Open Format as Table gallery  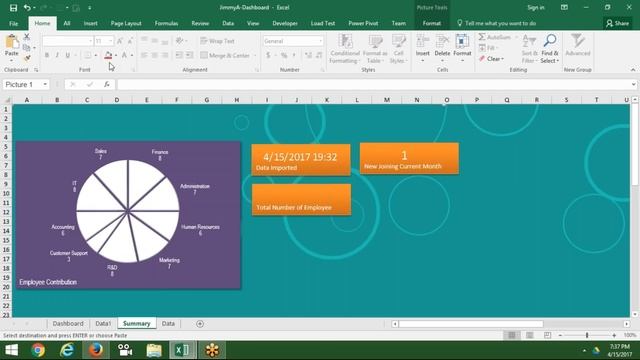coord(375,49)
